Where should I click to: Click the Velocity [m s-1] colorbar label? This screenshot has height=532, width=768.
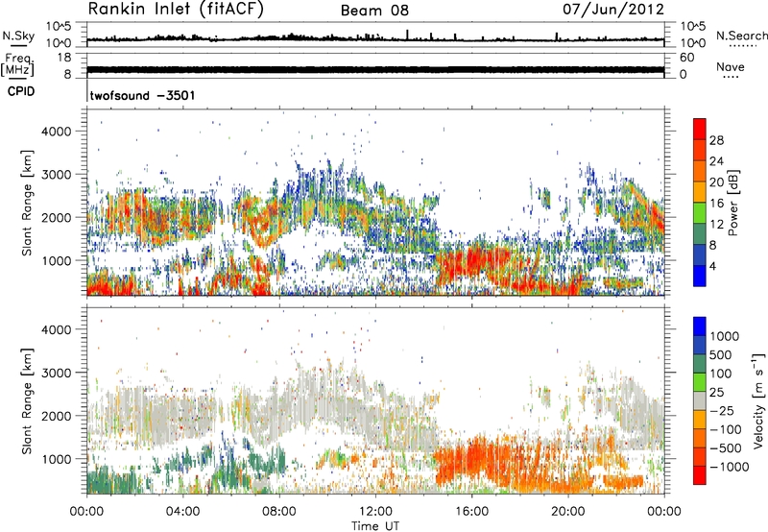(758, 400)
